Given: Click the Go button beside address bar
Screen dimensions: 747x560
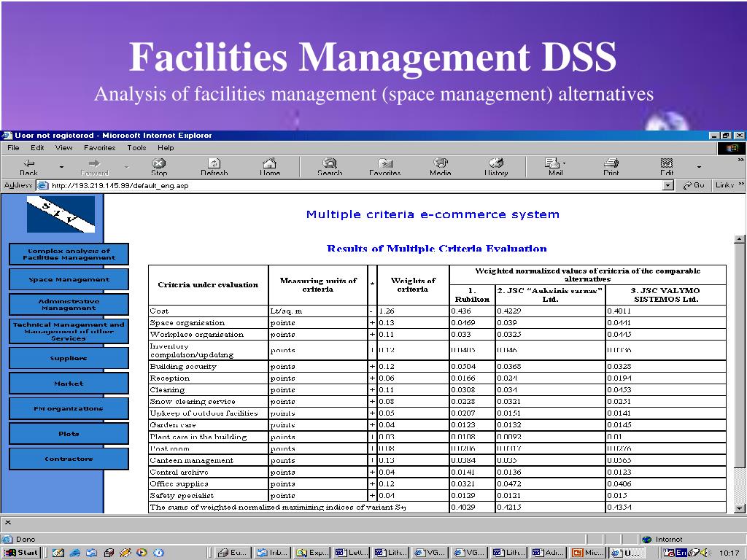Looking at the screenshot, I should tap(693, 185).
